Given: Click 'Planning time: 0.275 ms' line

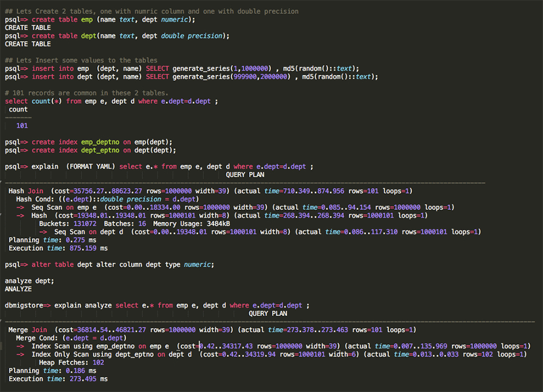Looking at the screenshot, I should click(x=52, y=240).
